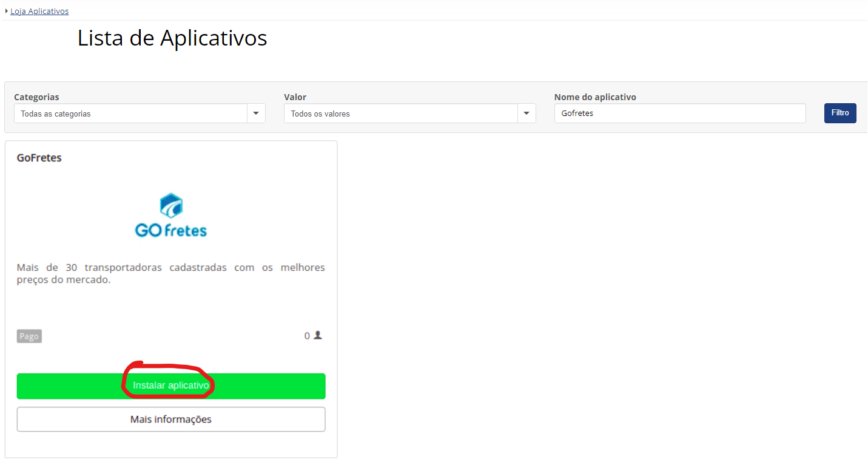Click the Categorias field label
Image resolution: width=868 pixels, height=459 pixels.
pos(36,97)
